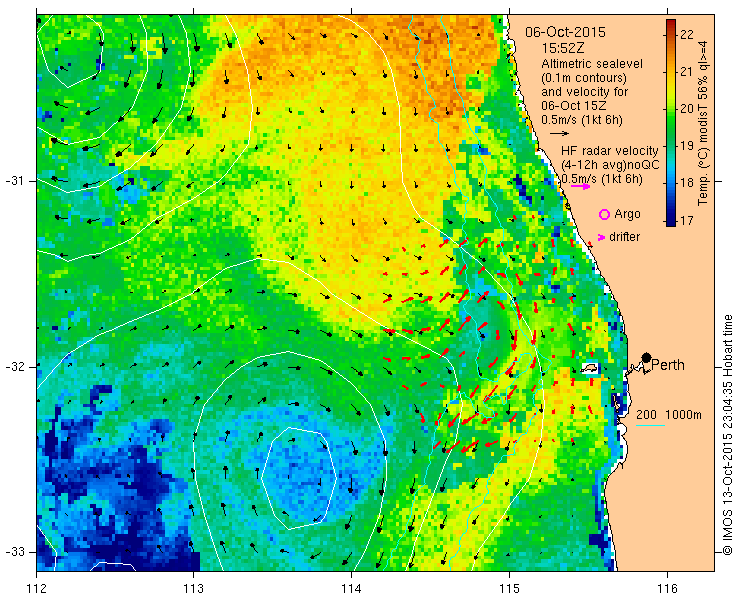The height and width of the screenshot is (600, 740).
Task: Click the colorbar tick label 19
Action: coord(687,146)
